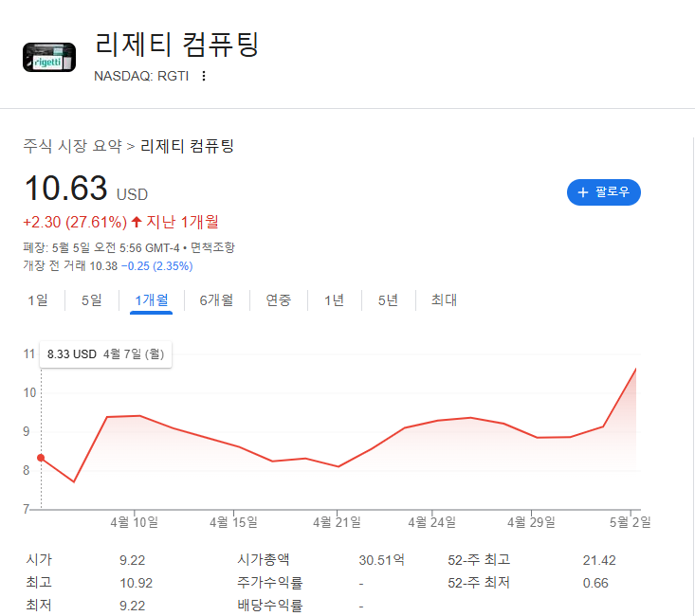Click the 5월 2일 axis label

[630, 522]
